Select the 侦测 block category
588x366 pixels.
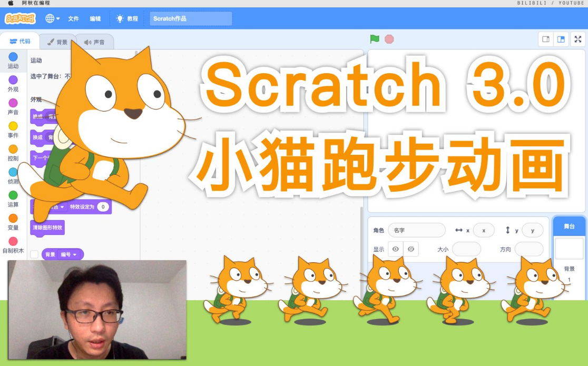coord(13,176)
